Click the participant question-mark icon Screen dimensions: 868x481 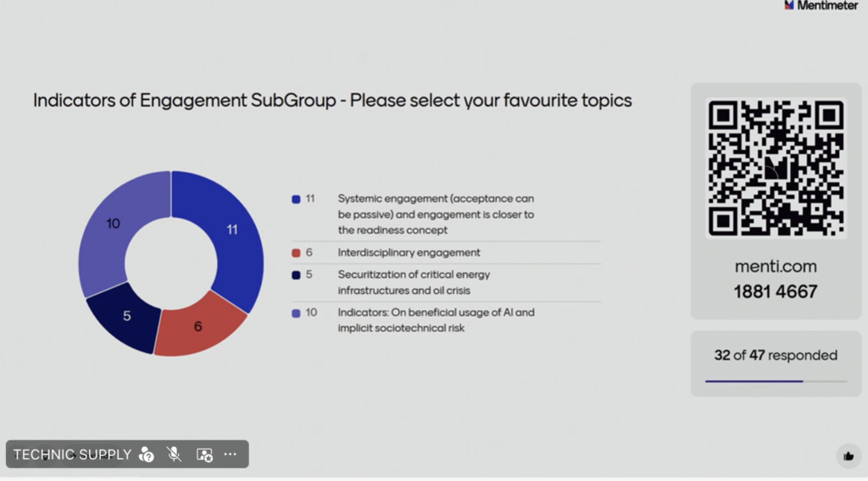[x=147, y=455]
